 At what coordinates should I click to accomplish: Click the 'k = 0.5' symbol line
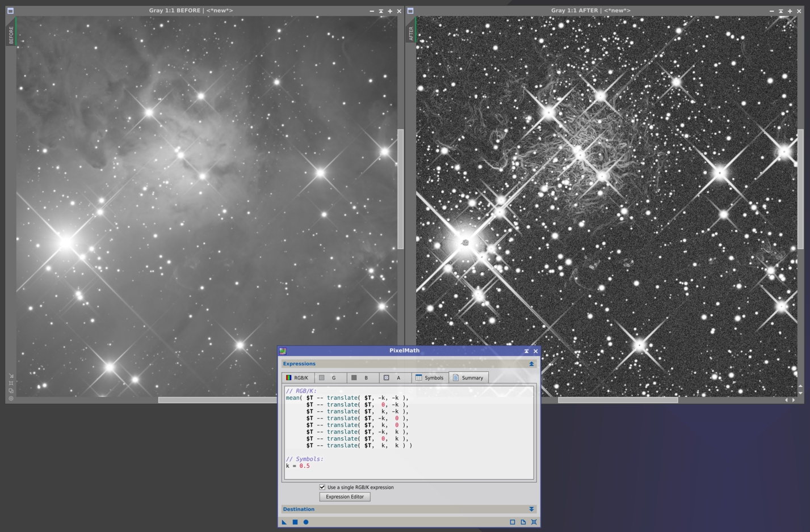click(298, 466)
